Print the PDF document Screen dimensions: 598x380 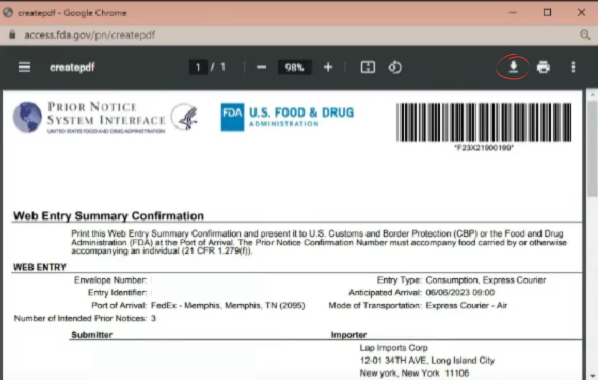543,67
